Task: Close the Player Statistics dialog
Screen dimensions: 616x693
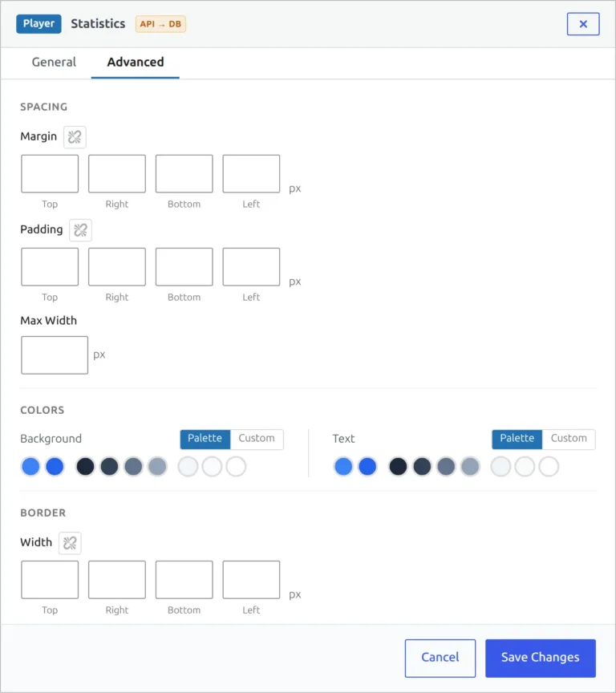Action: click(583, 24)
